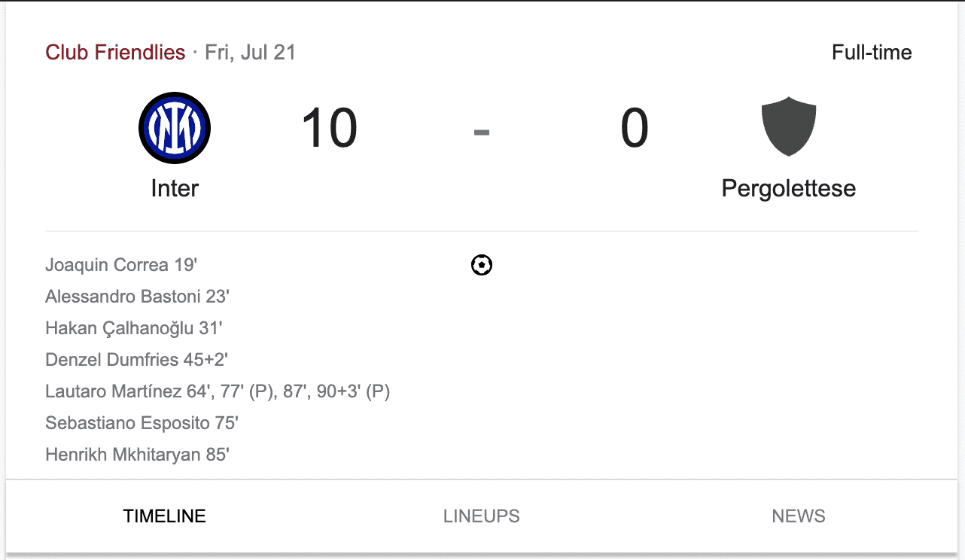Viewport: 965px width, 560px height.
Task: Click the Pergolettese score of 0
Action: pyautogui.click(x=635, y=128)
